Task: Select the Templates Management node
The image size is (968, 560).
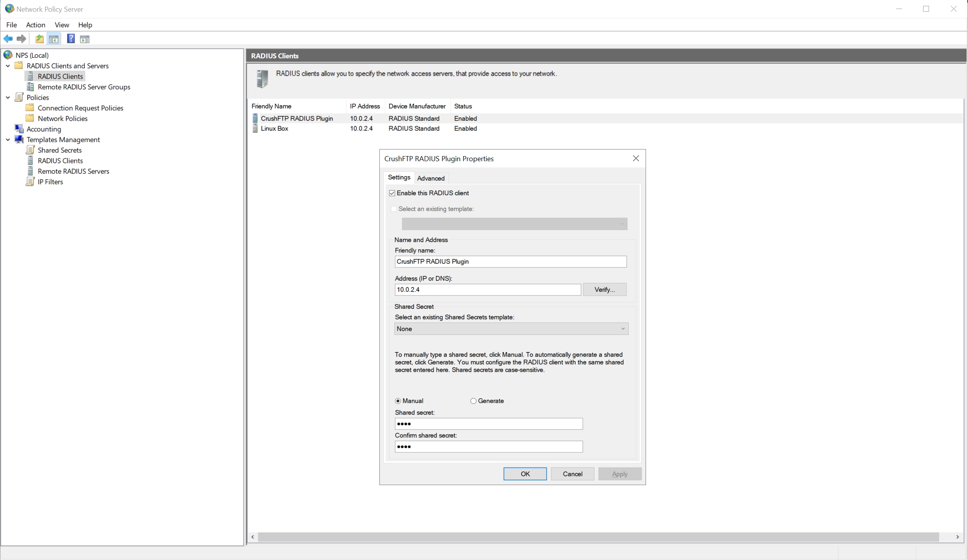Action: point(63,139)
